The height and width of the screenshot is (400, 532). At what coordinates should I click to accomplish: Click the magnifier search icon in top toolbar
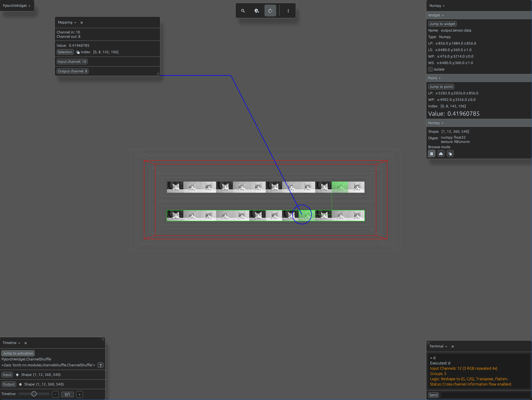coord(243,11)
